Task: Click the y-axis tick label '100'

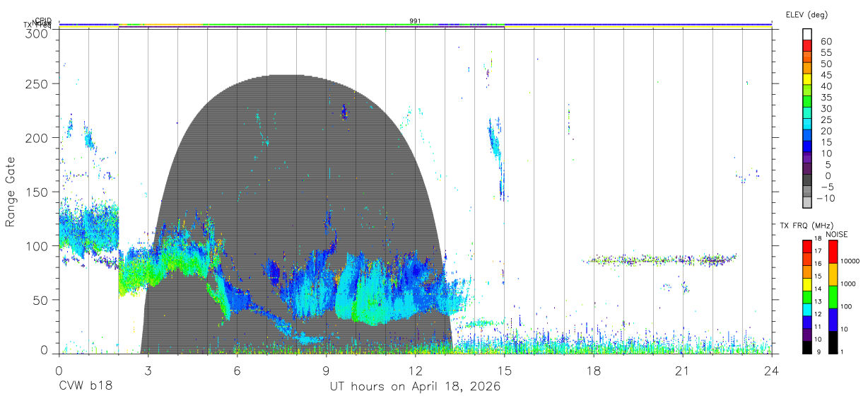Action: click(x=37, y=246)
